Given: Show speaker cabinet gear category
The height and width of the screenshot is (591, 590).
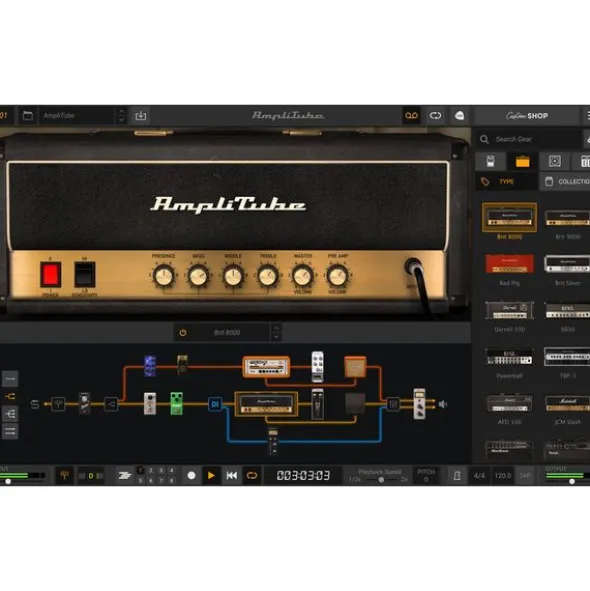Looking at the screenshot, I should pyautogui.click(x=555, y=161).
